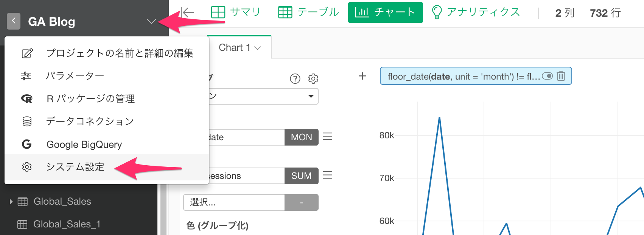Choose プロジェクトの名前と詳細の編集 menu item
This screenshot has height=235, width=644.
(107, 53)
